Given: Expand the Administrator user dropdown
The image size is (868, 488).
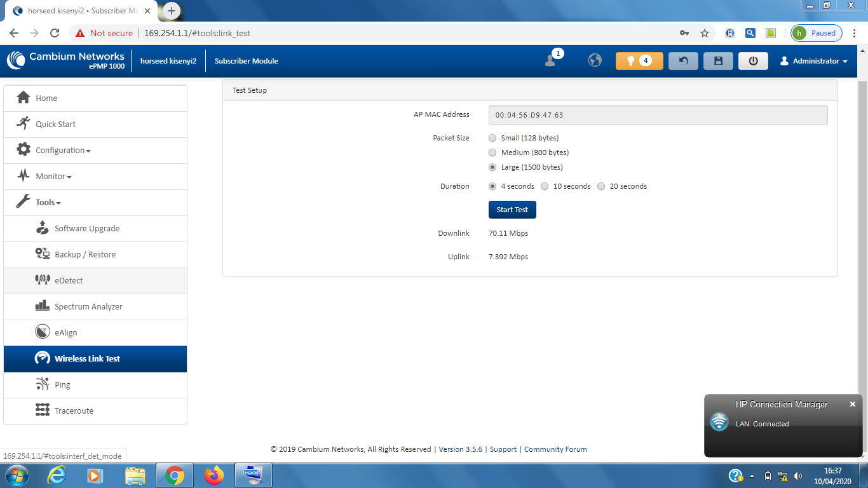Looking at the screenshot, I should pos(814,61).
